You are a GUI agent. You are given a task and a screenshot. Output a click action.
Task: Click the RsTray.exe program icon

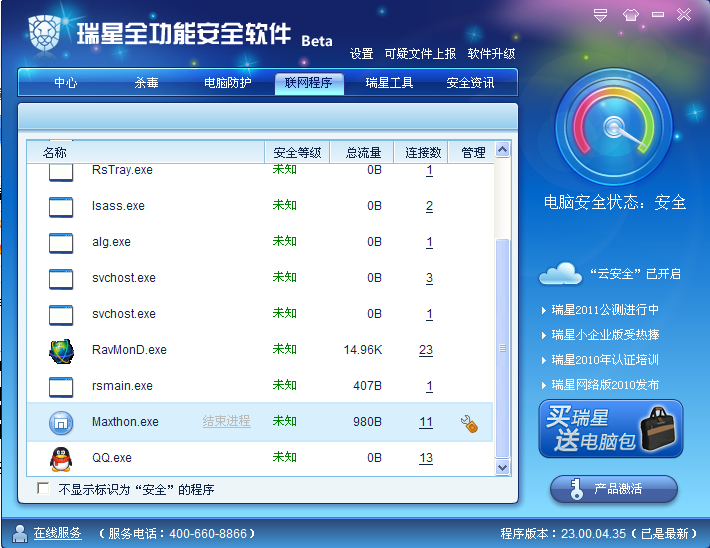pyautogui.click(x=61, y=172)
